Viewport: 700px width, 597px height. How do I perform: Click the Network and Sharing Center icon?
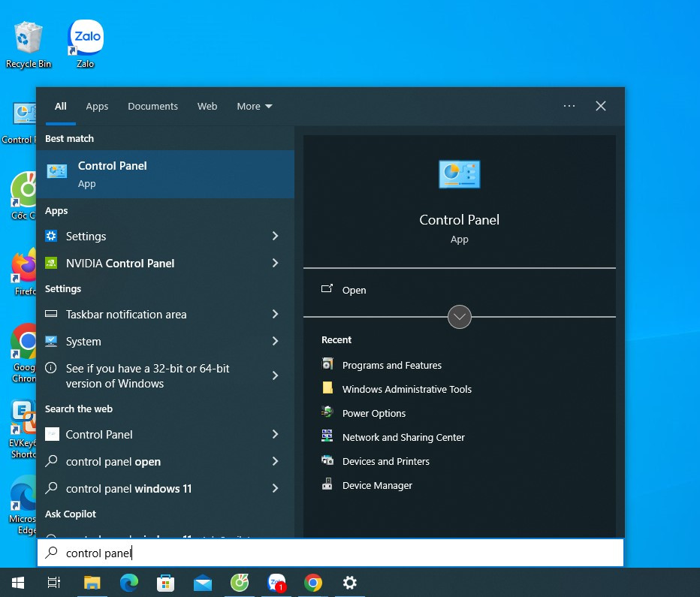pyautogui.click(x=327, y=436)
